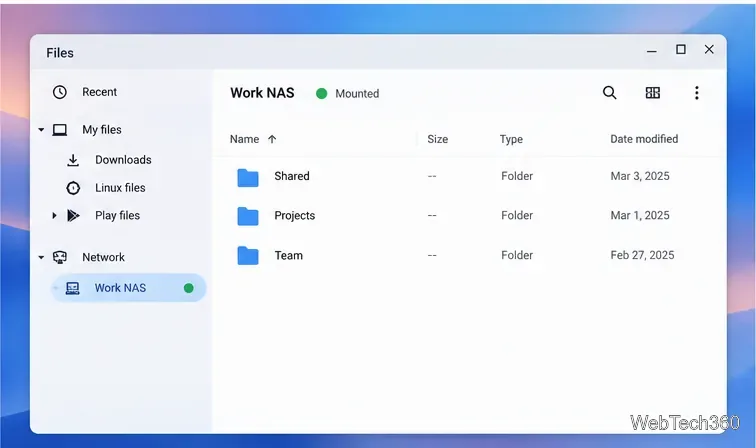Click the Shared folder icon
Viewport: 756px width, 448px height.
(x=248, y=177)
